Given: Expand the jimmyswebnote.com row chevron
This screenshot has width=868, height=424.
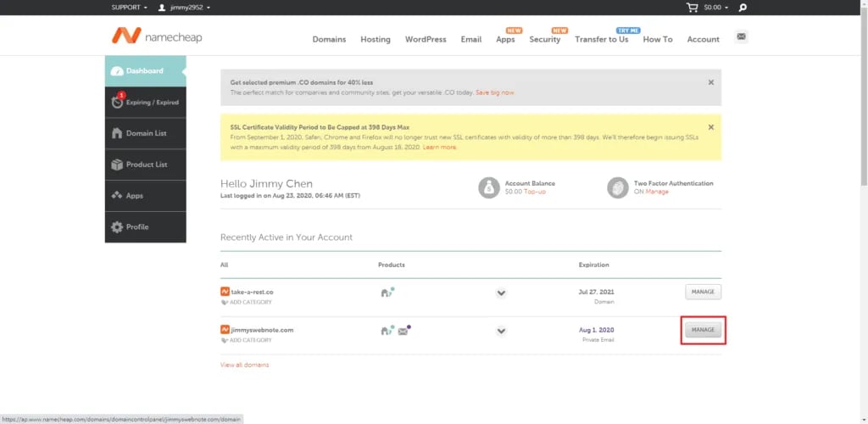Looking at the screenshot, I should 501,331.
